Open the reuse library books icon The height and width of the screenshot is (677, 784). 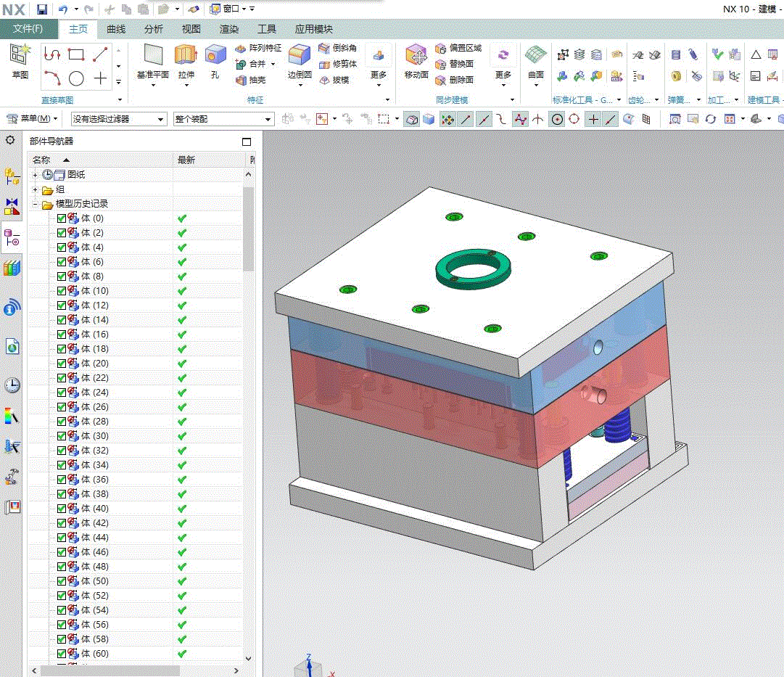(12, 268)
